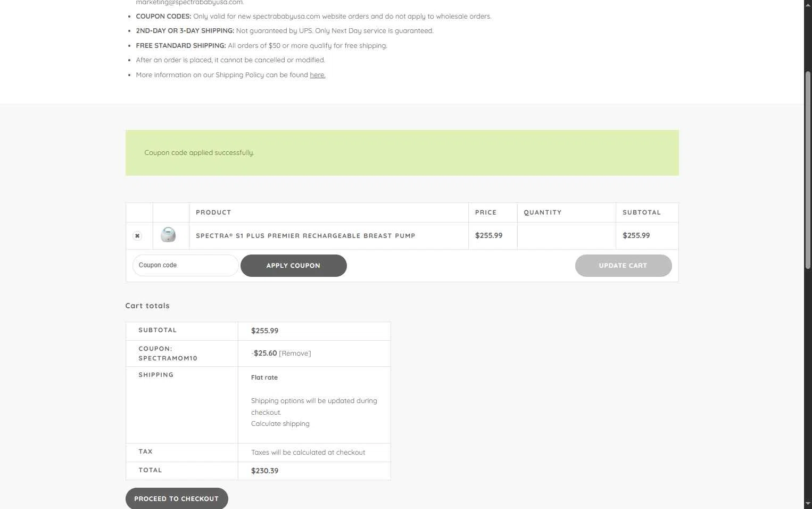
Task: Remove the SPECTRAMOM10 coupon
Action: (x=295, y=354)
